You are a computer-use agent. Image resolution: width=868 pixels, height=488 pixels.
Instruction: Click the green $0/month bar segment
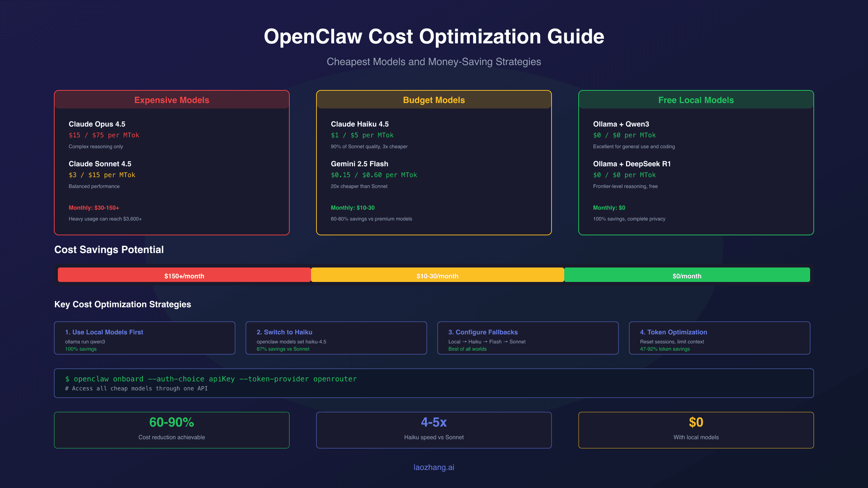[686, 275]
